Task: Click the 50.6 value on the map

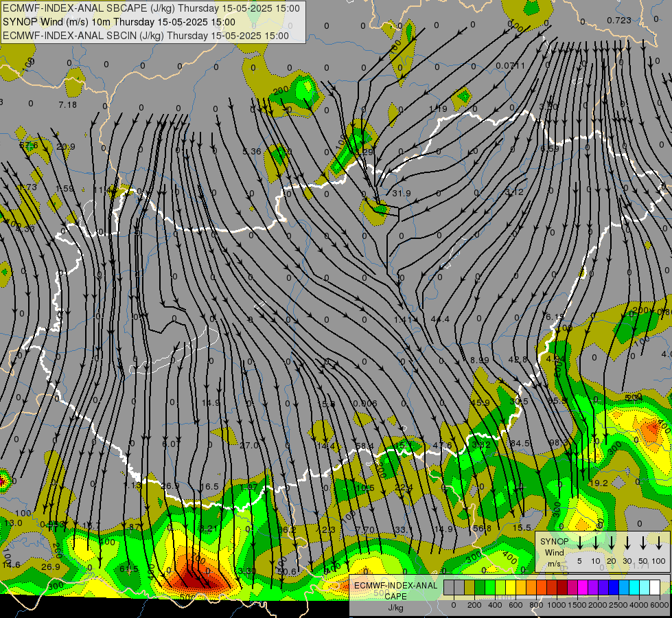Action: click(x=287, y=572)
